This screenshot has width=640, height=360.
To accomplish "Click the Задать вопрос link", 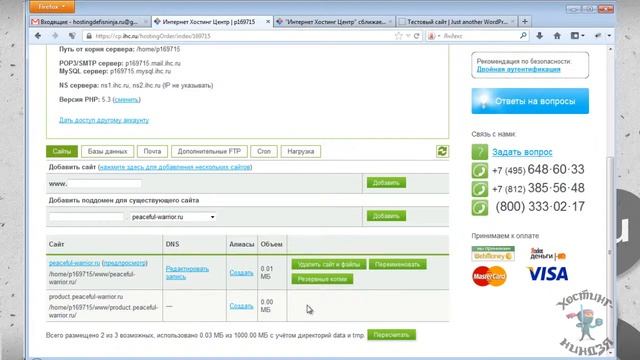I will (x=522, y=152).
